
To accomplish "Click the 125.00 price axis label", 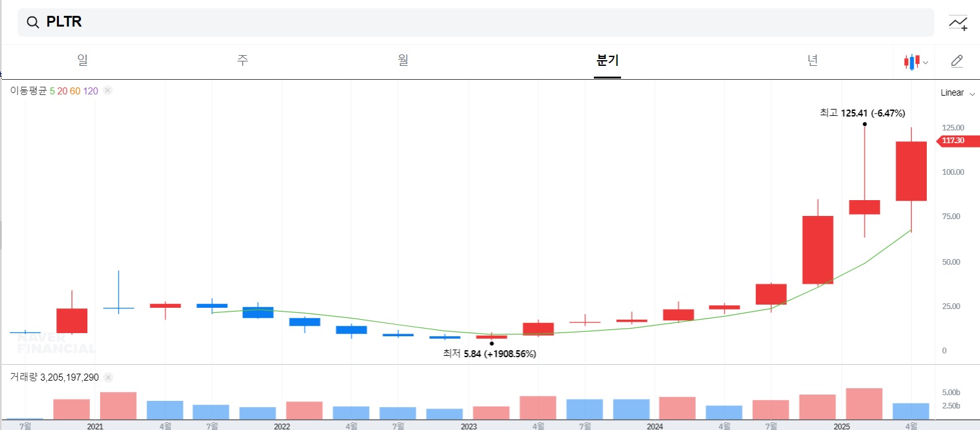I will [x=953, y=127].
